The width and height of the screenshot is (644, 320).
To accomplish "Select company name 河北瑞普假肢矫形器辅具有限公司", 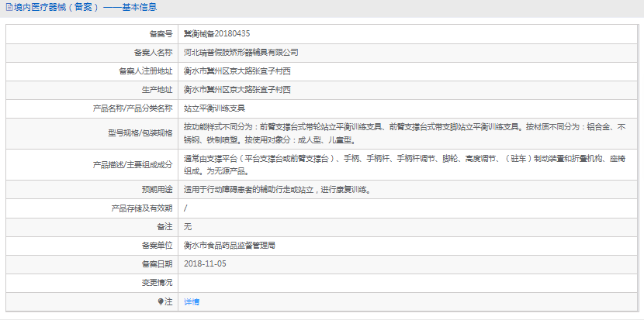I will [x=241, y=53].
